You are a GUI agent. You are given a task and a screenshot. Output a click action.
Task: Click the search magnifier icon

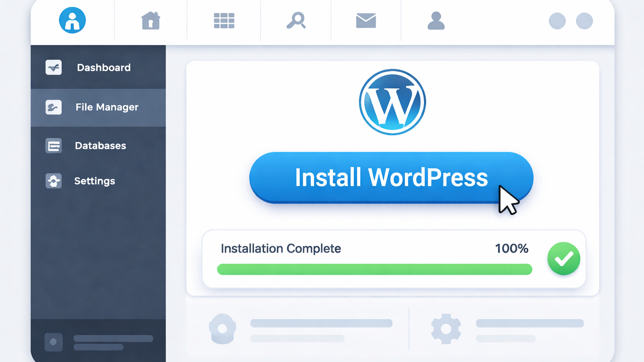[296, 20]
